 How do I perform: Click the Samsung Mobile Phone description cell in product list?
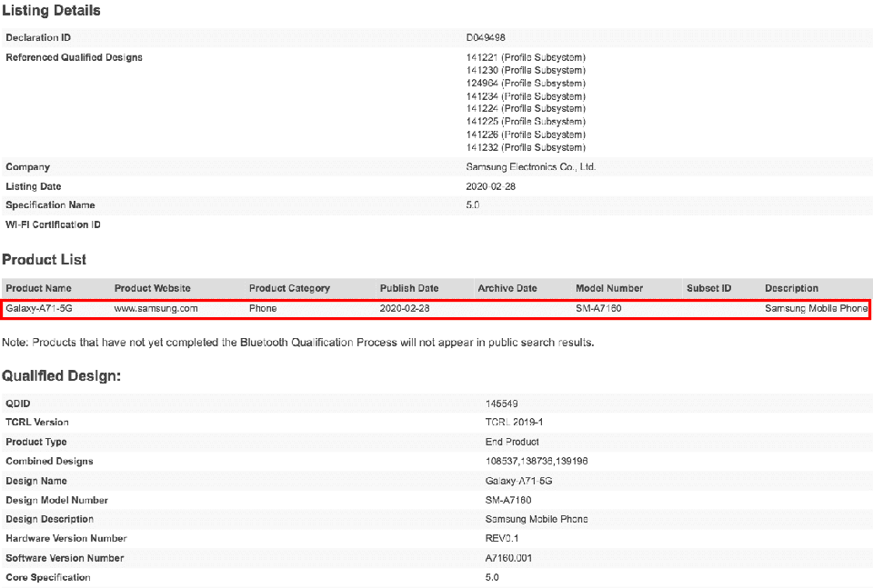(816, 308)
